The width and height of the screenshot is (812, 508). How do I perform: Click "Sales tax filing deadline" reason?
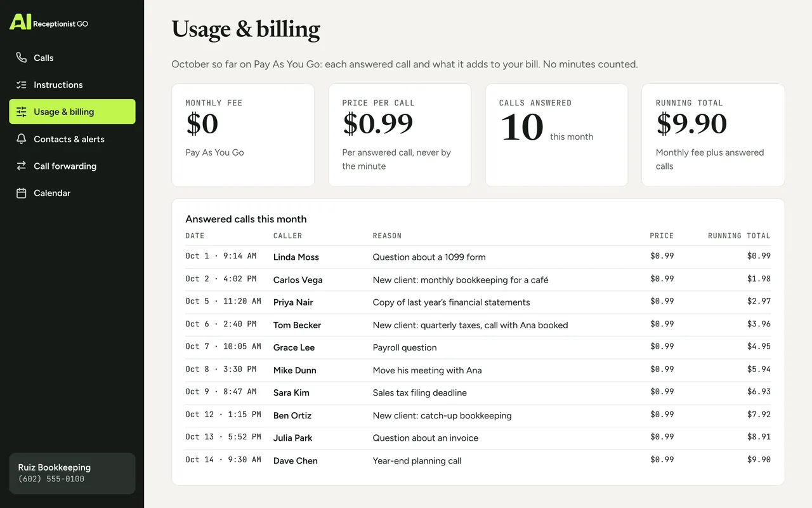(420, 393)
